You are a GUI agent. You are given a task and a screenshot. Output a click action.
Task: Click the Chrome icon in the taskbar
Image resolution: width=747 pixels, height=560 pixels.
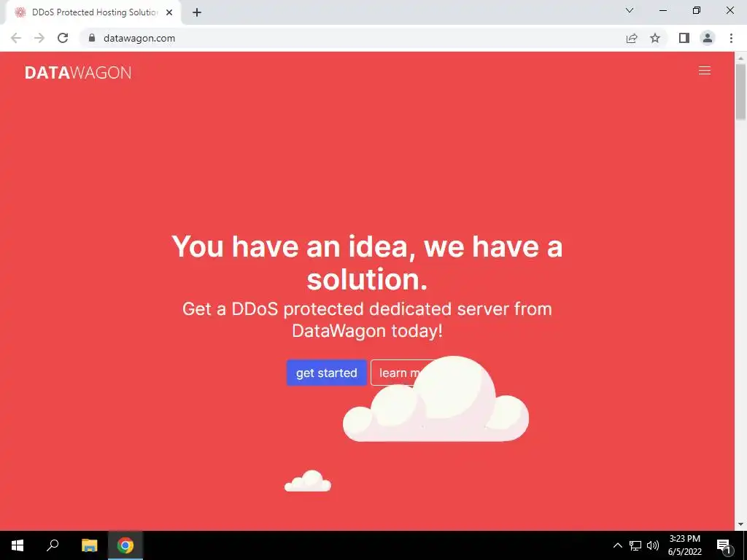(125, 545)
